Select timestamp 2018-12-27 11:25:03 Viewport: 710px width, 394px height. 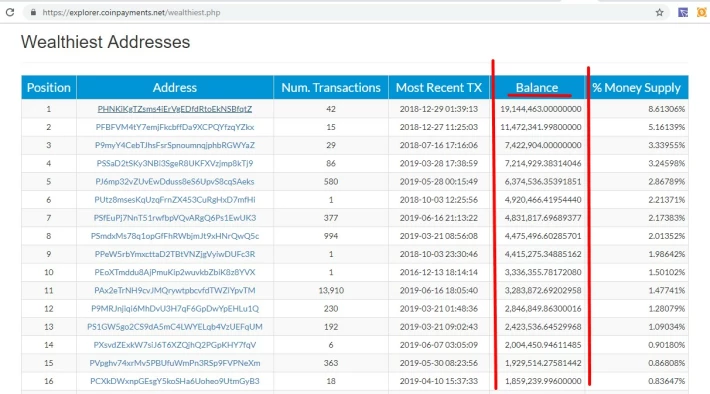coord(439,127)
